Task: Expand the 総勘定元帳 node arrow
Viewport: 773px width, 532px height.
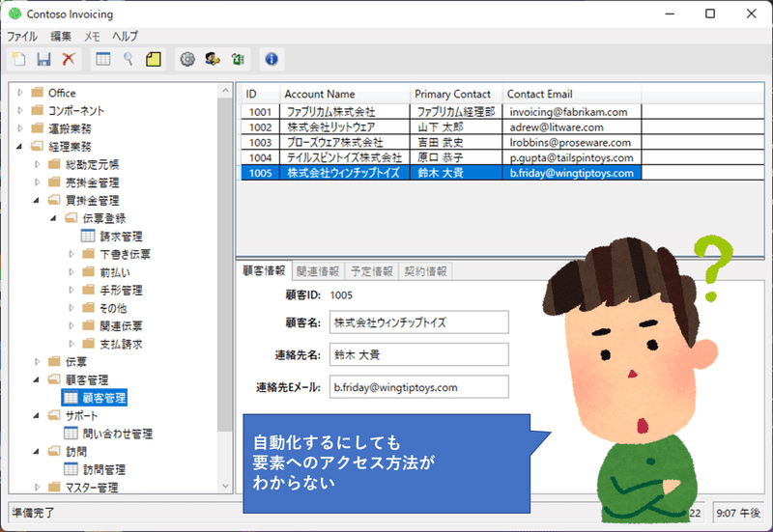Action: 38,164
